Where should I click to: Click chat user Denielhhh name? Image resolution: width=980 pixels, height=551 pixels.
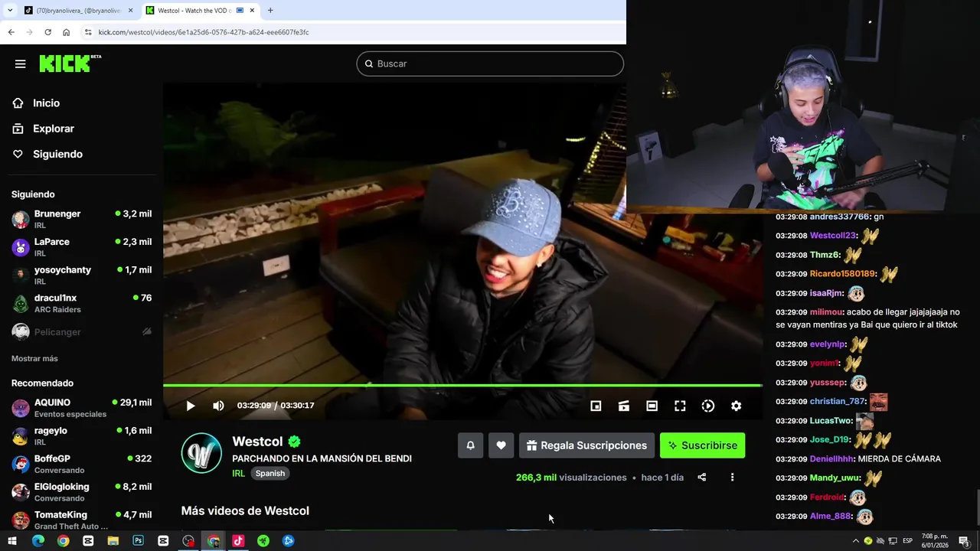831,459
